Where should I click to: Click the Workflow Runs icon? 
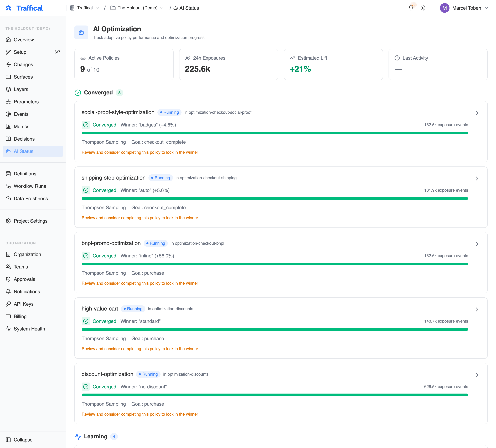[x=8, y=186]
